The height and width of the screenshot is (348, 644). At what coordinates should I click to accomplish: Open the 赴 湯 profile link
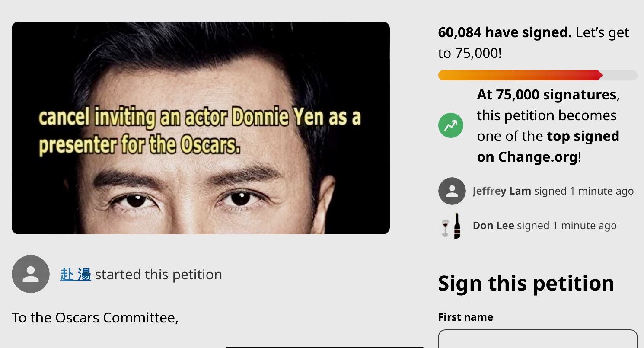pos(76,275)
